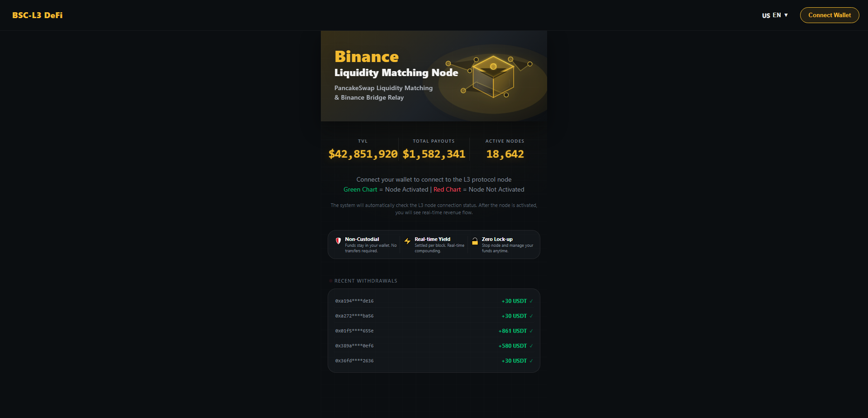Select withdrawal address 0x389a****0ef6
868x418 pixels.
354,346
